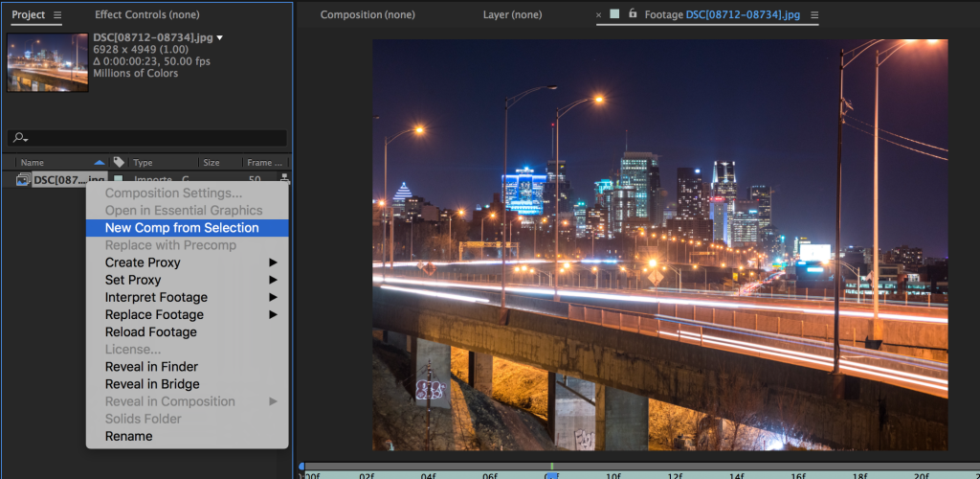Open the Project panel menu icon
This screenshot has width=980, height=479.
coord(57,15)
